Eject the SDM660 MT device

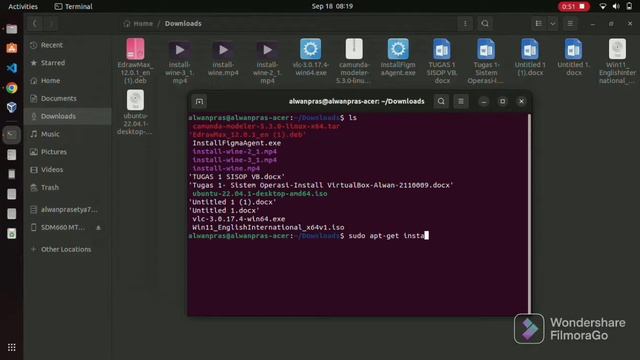98,228
